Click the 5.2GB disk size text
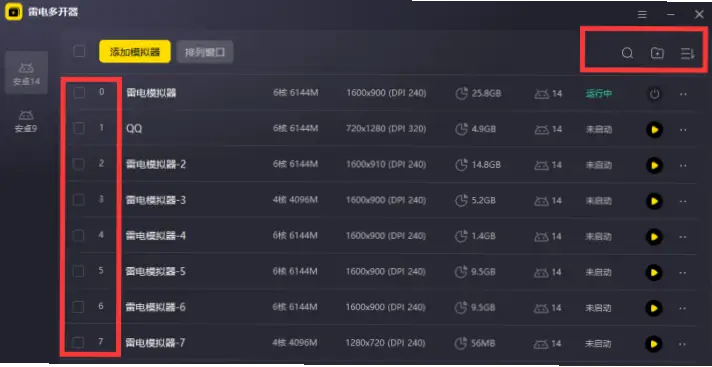Viewport: 712px width, 367px height. pos(484,200)
